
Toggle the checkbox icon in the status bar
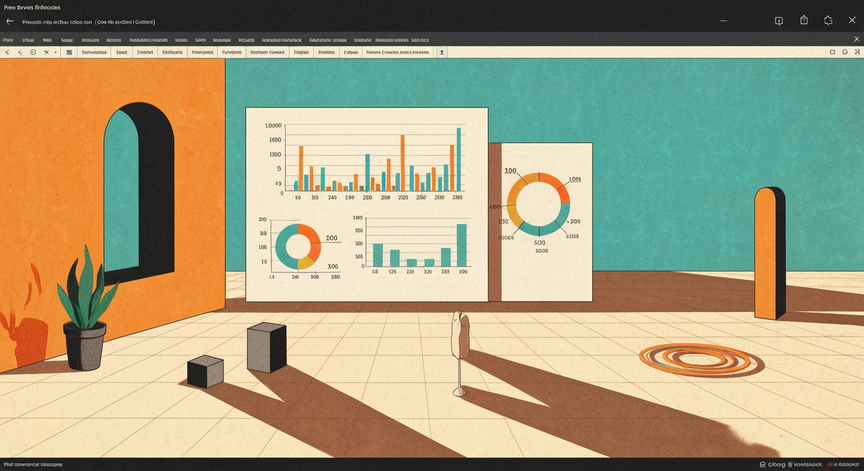pos(762,465)
